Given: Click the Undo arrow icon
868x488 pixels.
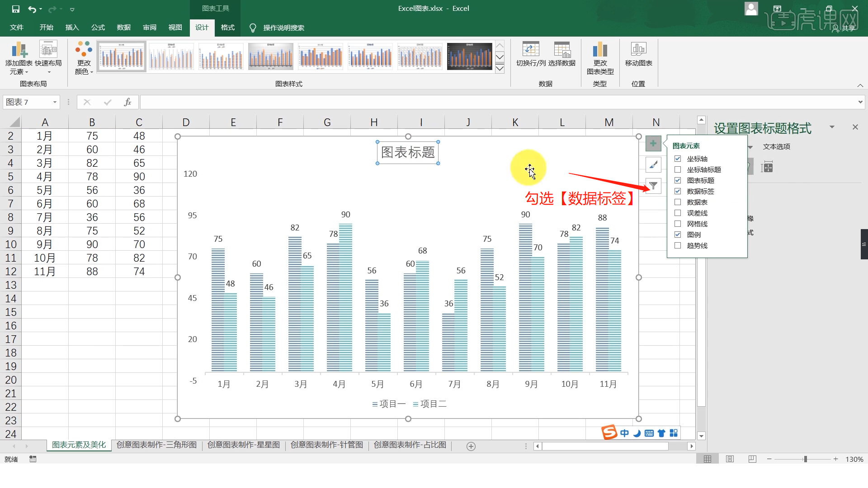Looking at the screenshot, I should tap(32, 9).
